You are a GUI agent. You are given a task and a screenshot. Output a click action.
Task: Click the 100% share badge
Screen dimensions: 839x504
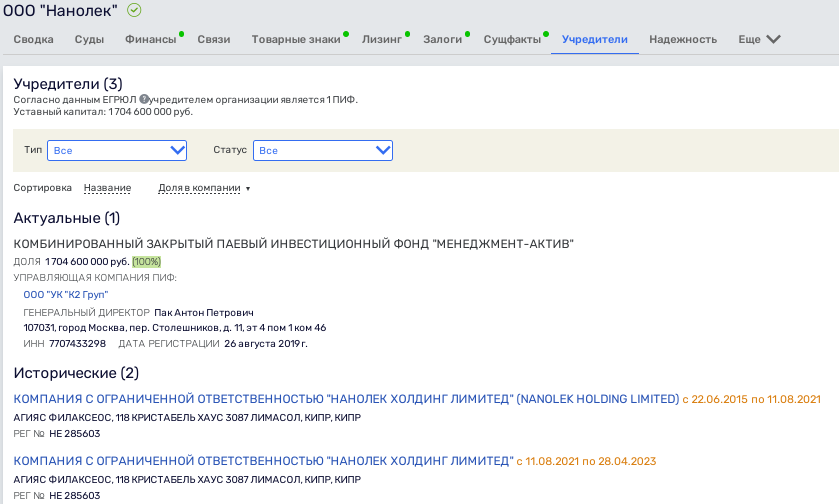coord(147,262)
